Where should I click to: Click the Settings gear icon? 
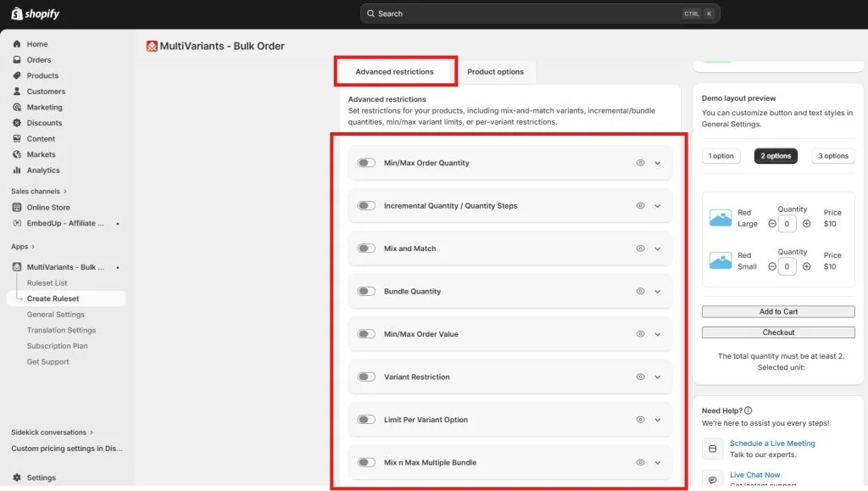pyautogui.click(x=17, y=477)
